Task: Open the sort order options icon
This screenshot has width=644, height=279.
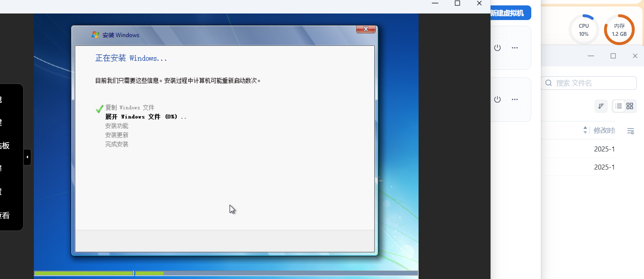Action: click(601, 106)
